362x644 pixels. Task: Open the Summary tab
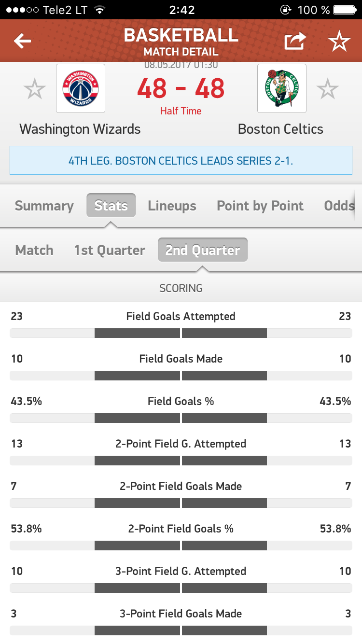tap(44, 206)
